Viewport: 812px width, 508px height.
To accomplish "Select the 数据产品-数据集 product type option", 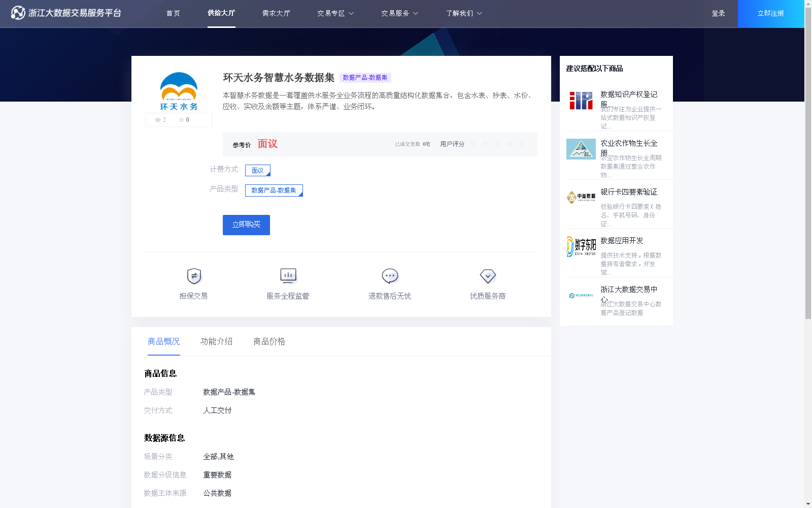I will pos(274,190).
